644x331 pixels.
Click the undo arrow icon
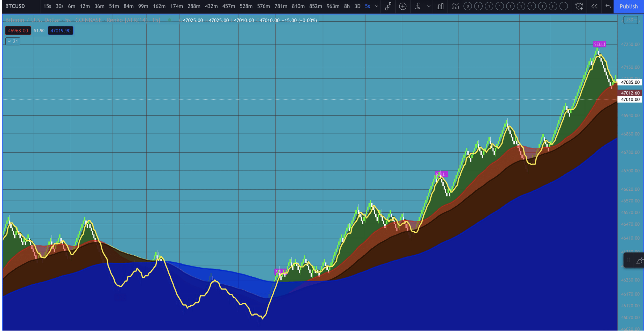click(608, 6)
